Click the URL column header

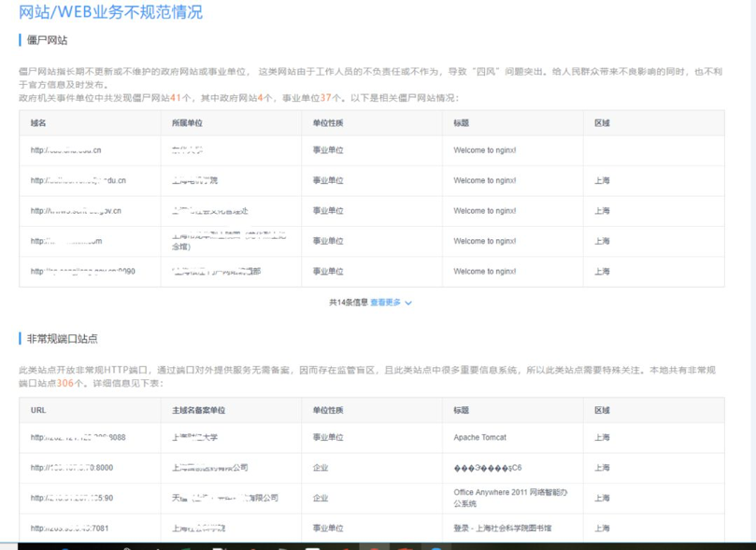click(x=38, y=410)
